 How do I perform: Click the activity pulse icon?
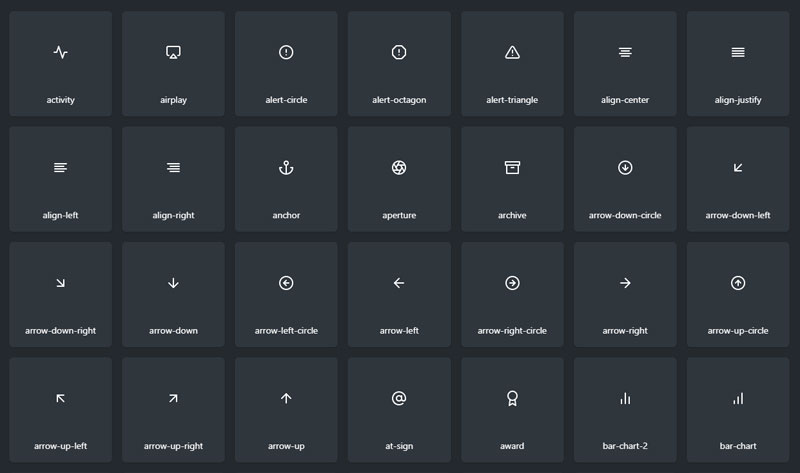(61, 52)
